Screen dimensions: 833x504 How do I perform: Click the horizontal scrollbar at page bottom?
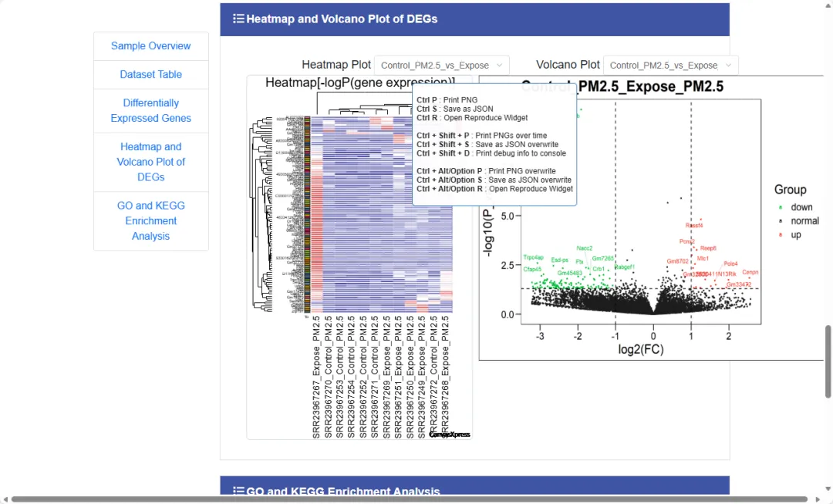click(409, 499)
